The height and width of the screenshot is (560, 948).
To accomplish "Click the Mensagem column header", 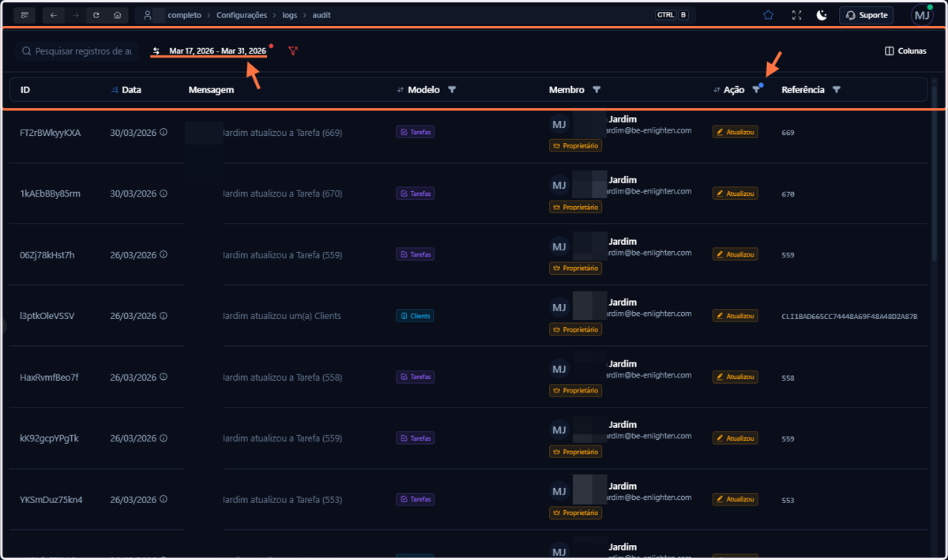I will (211, 90).
